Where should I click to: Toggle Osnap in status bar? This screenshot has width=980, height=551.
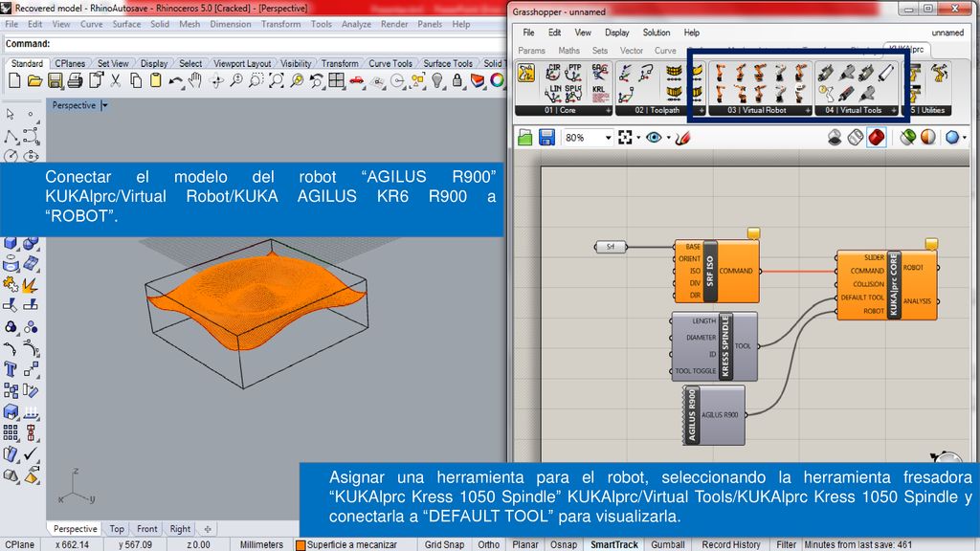(564, 544)
